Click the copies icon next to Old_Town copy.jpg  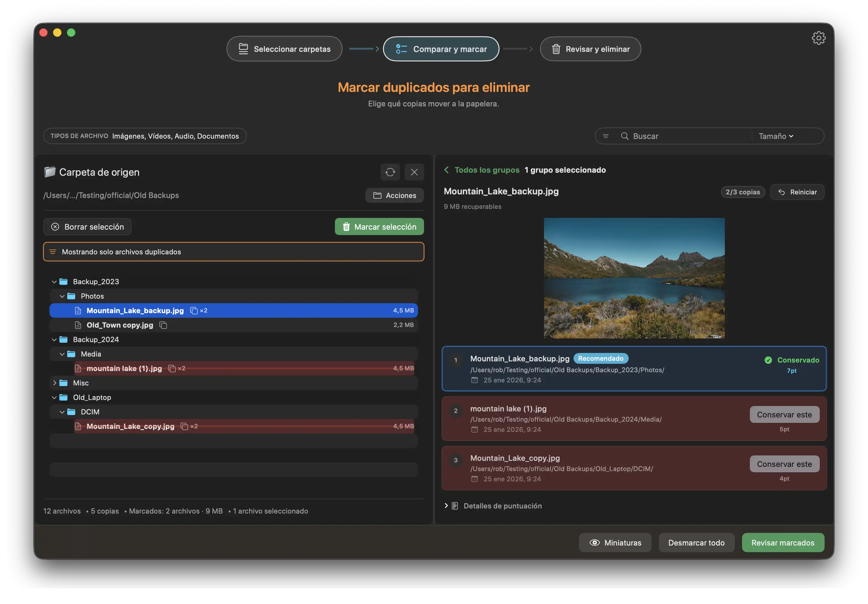click(163, 325)
